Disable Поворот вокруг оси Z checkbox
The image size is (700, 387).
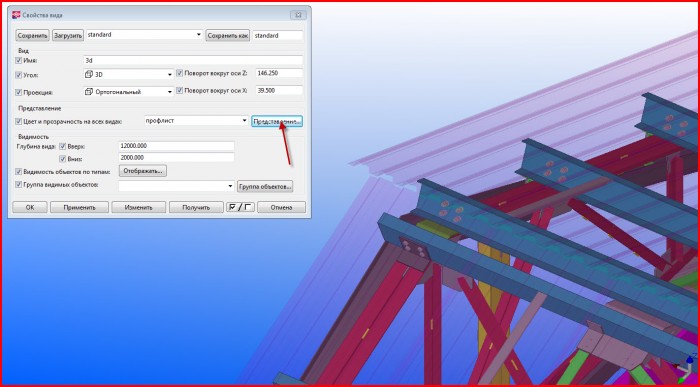pos(179,73)
